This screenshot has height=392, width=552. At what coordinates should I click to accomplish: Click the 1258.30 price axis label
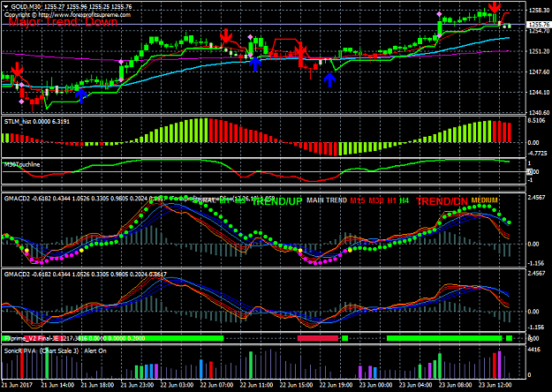click(539, 11)
